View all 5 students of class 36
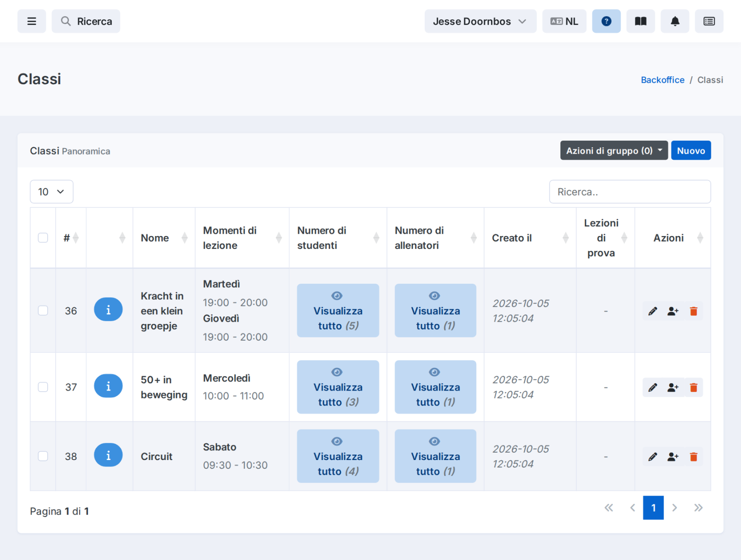The width and height of the screenshot is (741, 560). click(x=338, y=311)
